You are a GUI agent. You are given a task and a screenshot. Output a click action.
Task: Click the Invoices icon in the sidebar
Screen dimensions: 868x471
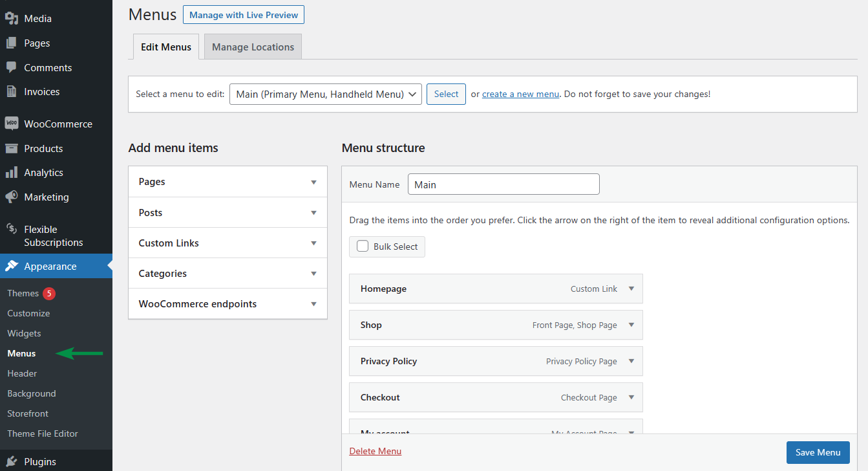pyautogui.click(x=12, y=92)
